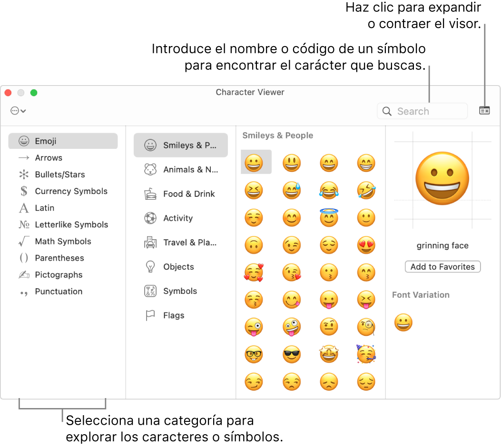Select the Activity subcategory
Viewport: 501px width, 448px height.
click(x=180, y=218)
